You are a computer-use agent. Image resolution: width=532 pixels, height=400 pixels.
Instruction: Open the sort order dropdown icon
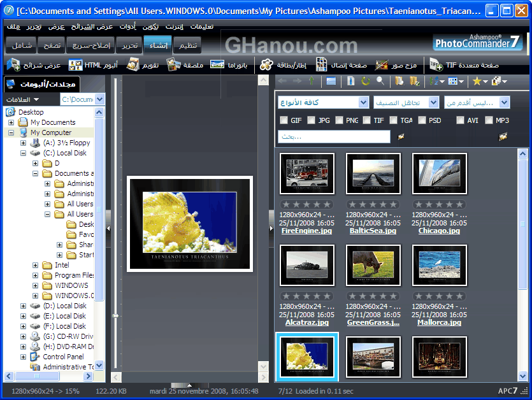pos(436,81)
